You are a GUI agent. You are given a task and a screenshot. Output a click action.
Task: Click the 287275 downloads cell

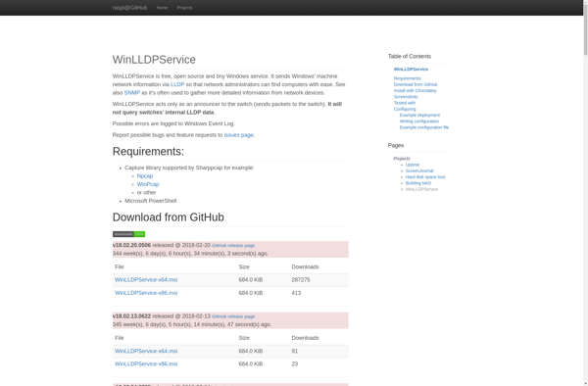point(301,279)
